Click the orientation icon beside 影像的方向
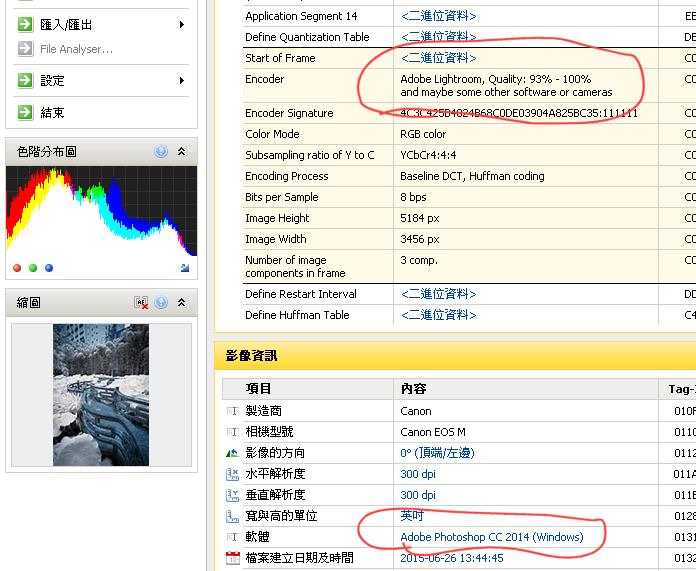The width and height of the screenshot is (696, 571). click(x=232, y=453)
